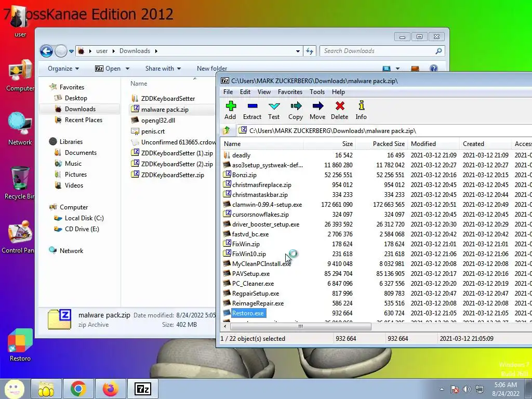Viewport: 532px width, 399px height.
Task: Open the Tools menu in 7-Zip
Action: click(x=317, y=92)
